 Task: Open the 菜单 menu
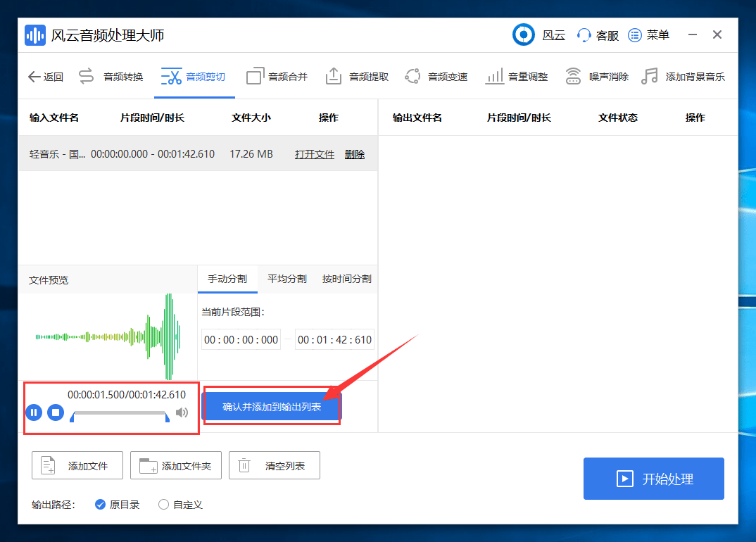[x=648, y=35]
